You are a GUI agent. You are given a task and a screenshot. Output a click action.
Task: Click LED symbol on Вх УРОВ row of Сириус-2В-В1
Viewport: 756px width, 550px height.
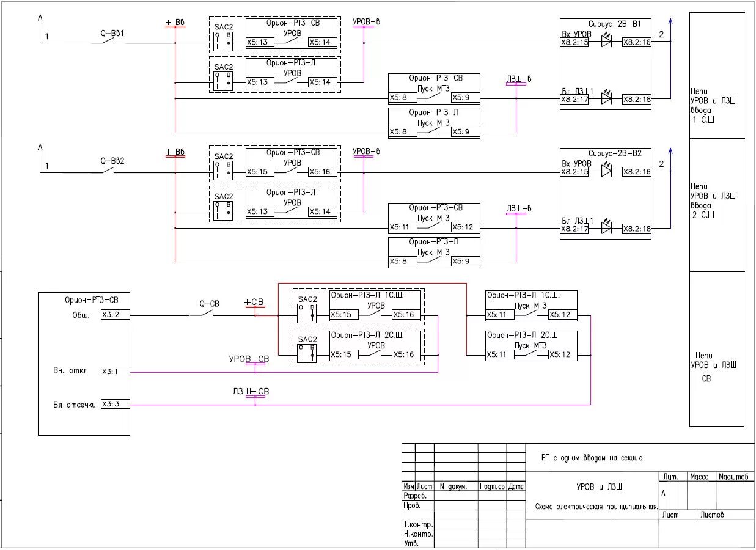pos(606,42)
